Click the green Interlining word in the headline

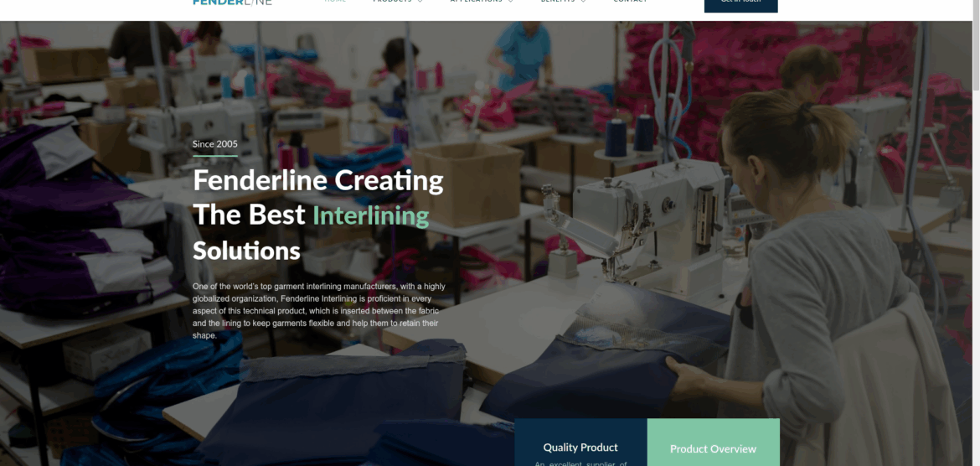click(370, 215)
